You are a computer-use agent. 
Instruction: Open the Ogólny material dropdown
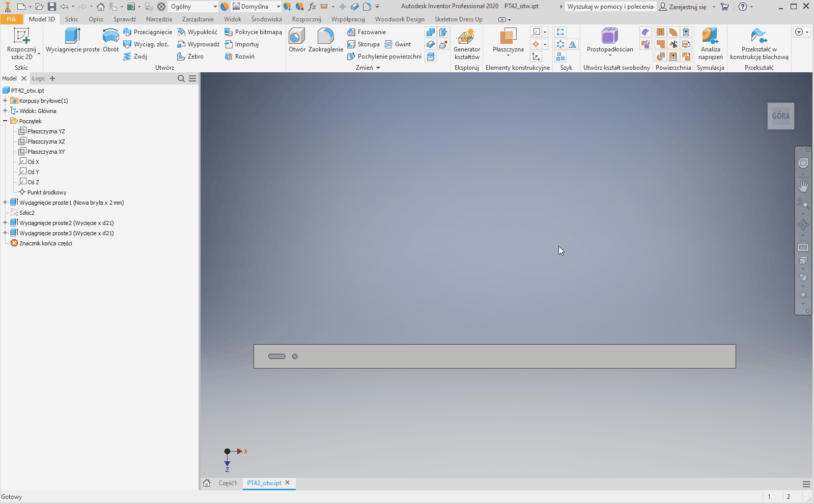[215, 7]
